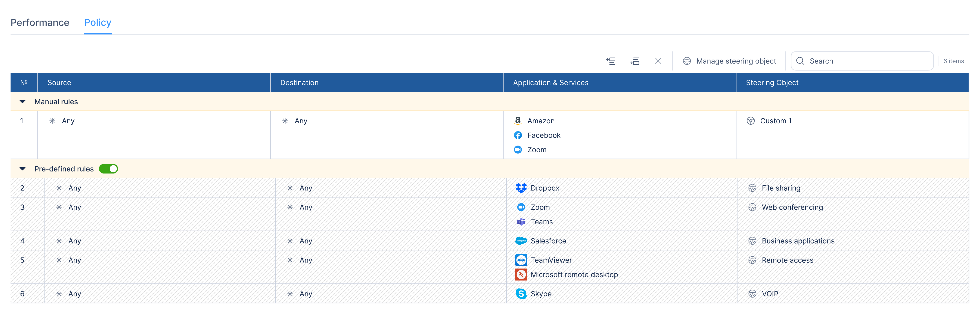Collapse the Pre-defined rules group
The width and height of the screenshot is (980, 314).
[22, 169]
